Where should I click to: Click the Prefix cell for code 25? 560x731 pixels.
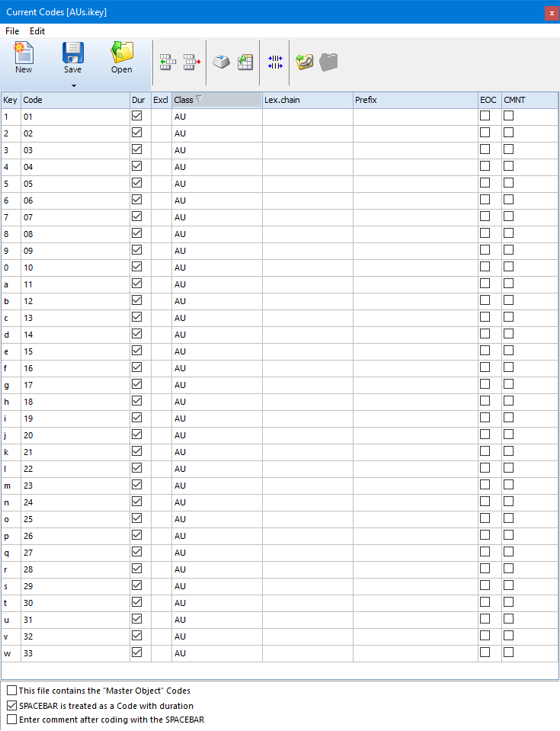click(x=415, y=519)
